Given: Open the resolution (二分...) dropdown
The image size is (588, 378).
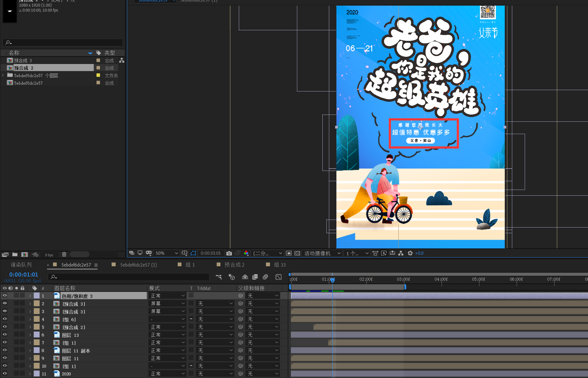Looking at the screenshot, I should pos(267,253).
